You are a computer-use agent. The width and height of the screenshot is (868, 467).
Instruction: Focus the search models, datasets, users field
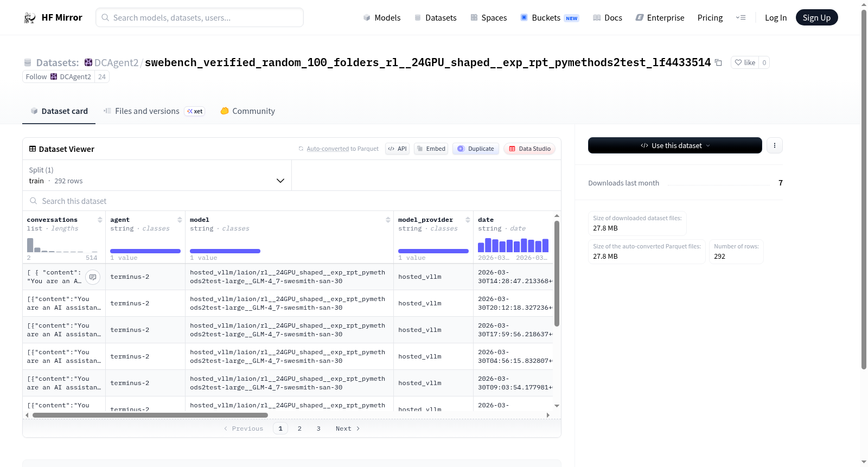200,17
